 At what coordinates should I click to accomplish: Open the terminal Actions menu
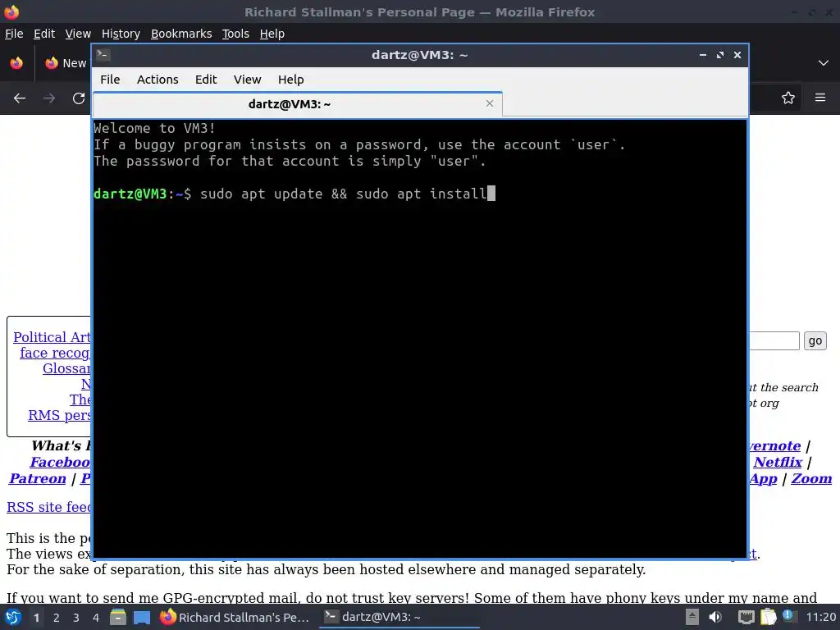[157, 80]
